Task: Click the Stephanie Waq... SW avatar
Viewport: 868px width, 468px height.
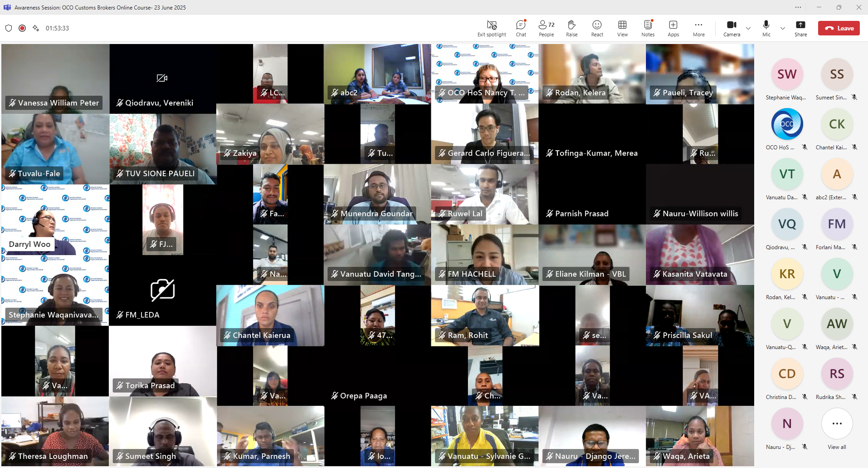Action: pyautogui.click(x=787, y=74)
